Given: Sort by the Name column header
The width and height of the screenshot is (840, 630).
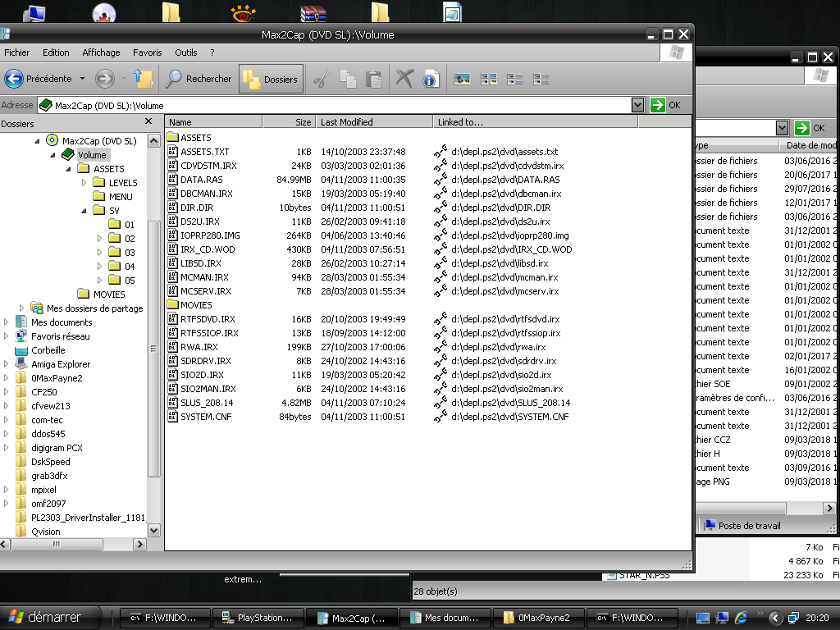Looking at the screenshot, I should [x=214, y=122].
